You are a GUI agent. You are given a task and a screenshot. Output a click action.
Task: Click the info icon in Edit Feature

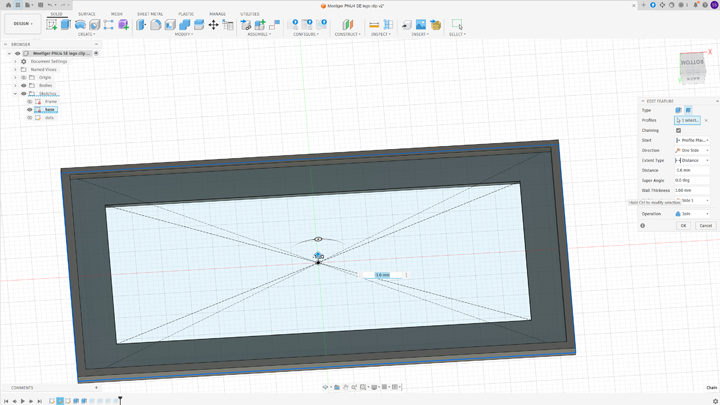pos(642,225)
